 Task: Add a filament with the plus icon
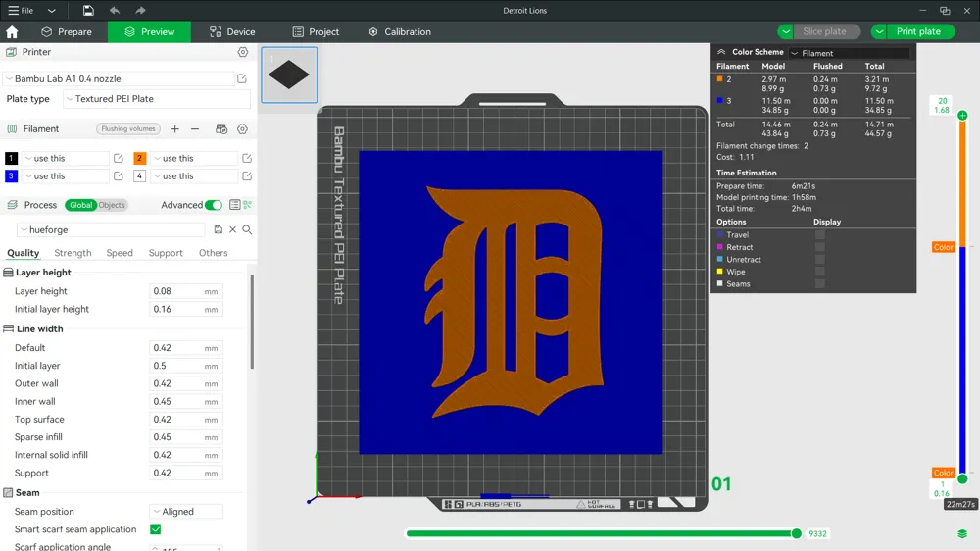[175, 128]
